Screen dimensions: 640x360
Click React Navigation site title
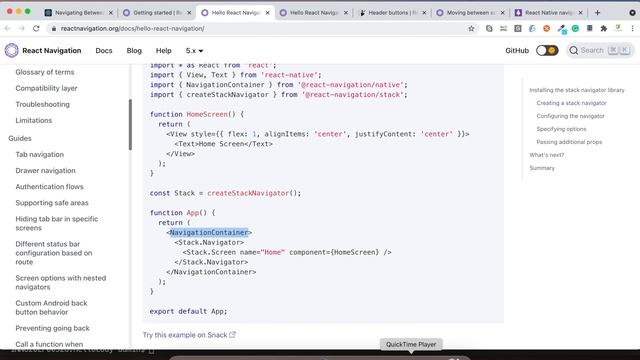point(51,51)
